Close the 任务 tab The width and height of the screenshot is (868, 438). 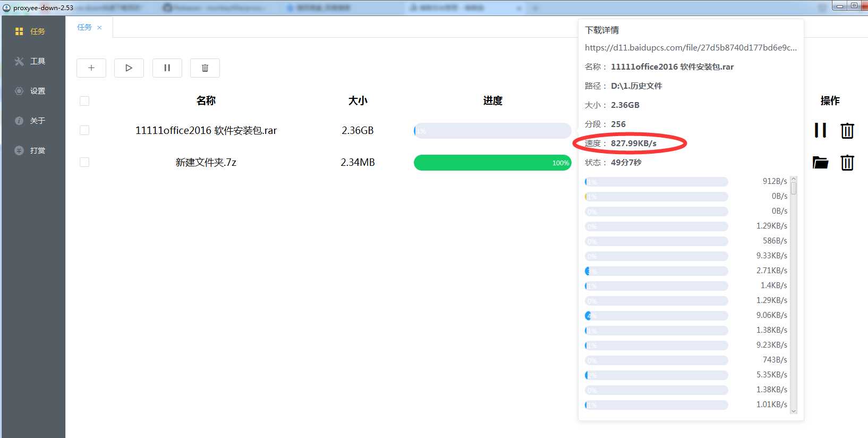(99, 28)
